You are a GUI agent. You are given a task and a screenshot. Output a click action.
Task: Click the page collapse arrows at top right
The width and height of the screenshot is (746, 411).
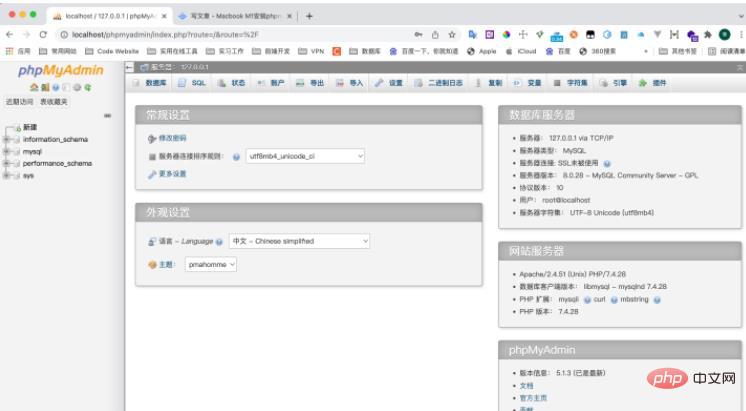pyautogui.click(x=740, y=68)
